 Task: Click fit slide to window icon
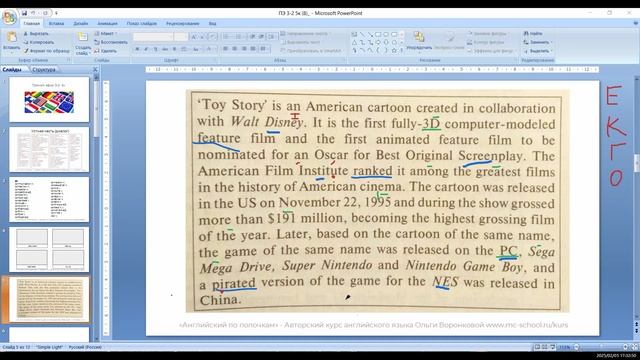pyautogui.click(x=634, y=347)
